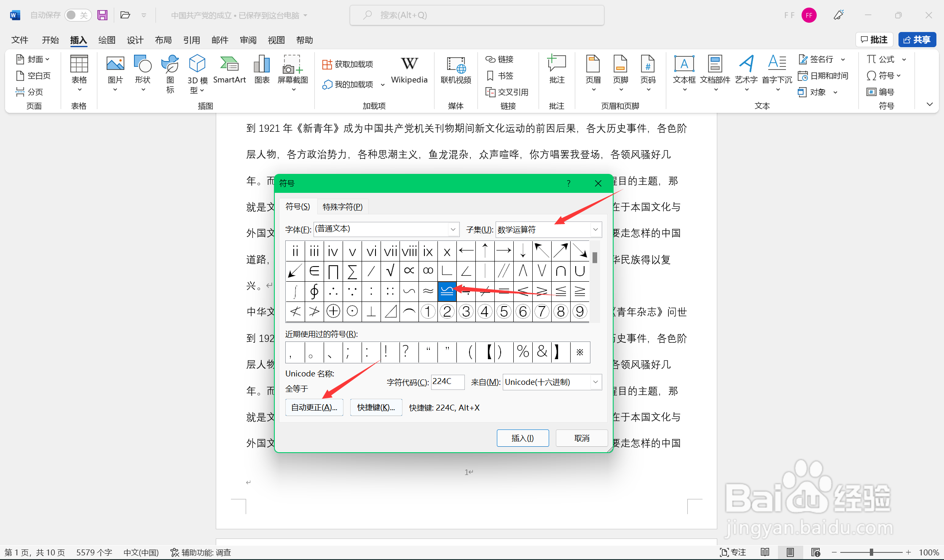Viewport: 944px width, 560px height.
Task: Switch to Read Mode view in status bar
Action: click(x=765, y=552)
